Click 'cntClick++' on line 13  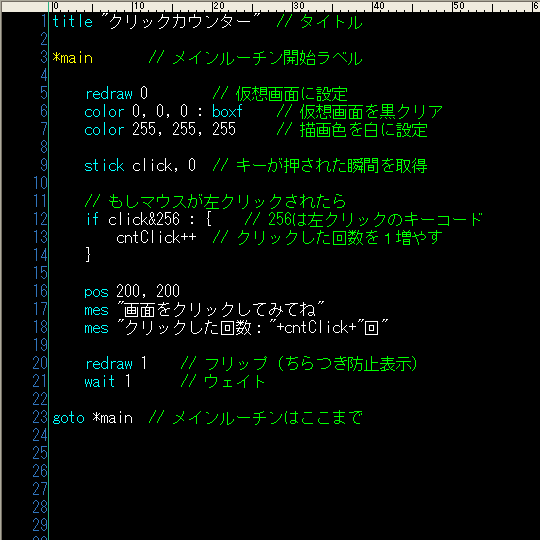coord(156,237)
